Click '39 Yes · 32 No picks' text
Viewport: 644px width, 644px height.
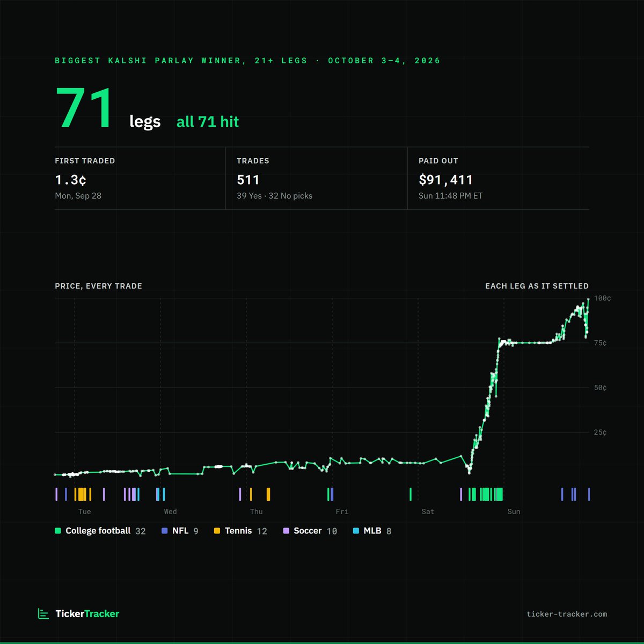(274, 196)
